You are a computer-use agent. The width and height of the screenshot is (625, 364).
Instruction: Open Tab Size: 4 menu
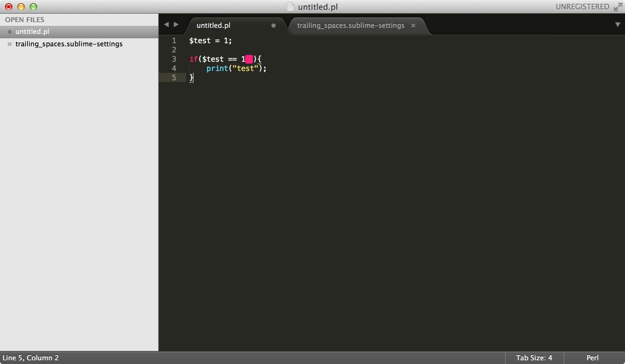click(534, 358)
